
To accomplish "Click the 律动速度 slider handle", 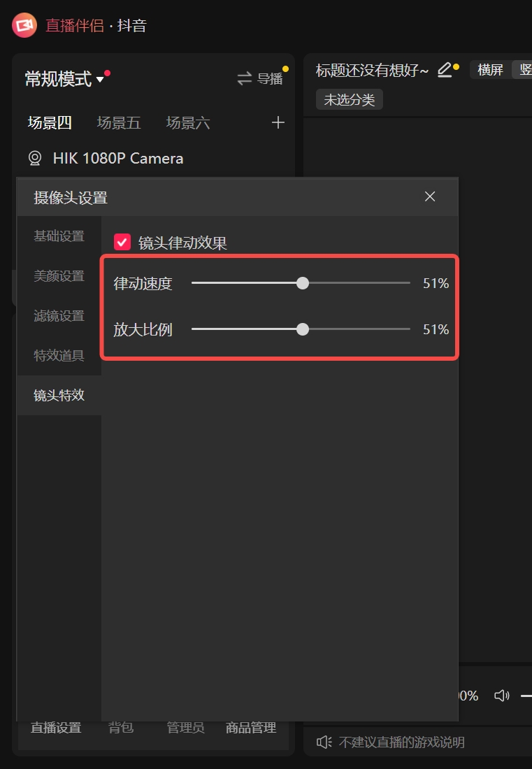I will point(303,283).
